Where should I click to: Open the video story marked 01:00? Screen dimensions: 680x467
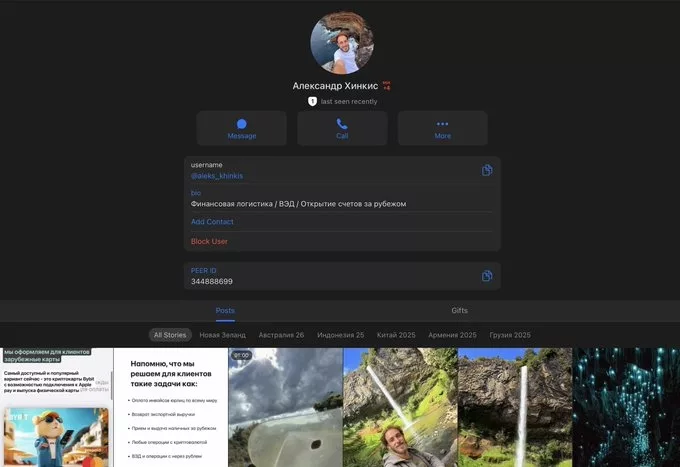click(284, 407)
